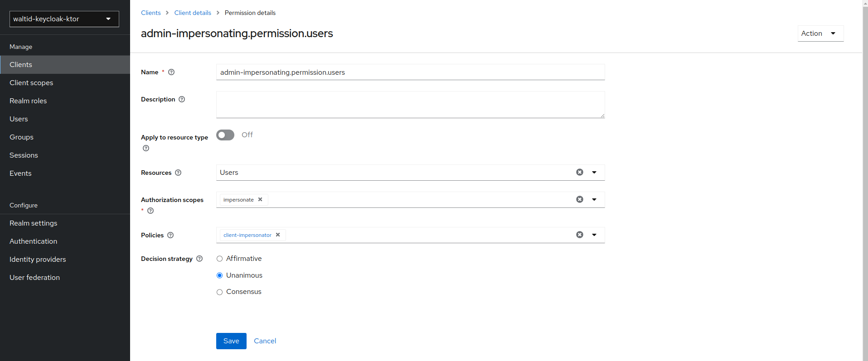Click help icon under Apply to resource type
The height and width of the screenshot is (361, 868).
(146, 148)
